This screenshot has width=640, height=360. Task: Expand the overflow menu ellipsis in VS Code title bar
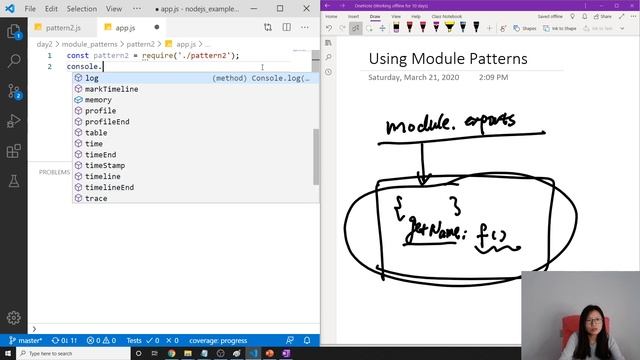(x=137, y=9)
